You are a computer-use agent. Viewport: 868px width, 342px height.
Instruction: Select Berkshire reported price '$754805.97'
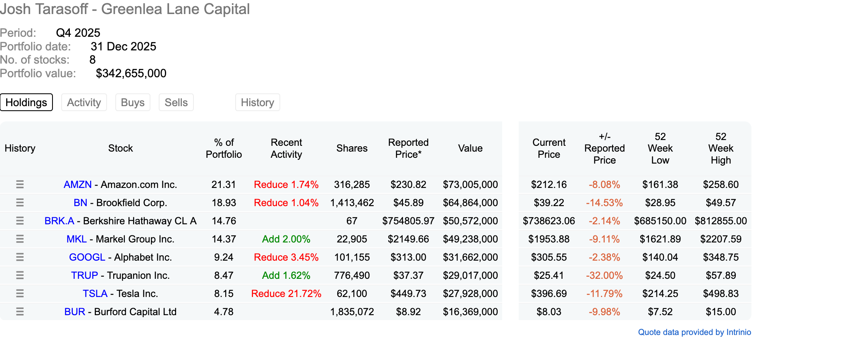pos(408,221)
